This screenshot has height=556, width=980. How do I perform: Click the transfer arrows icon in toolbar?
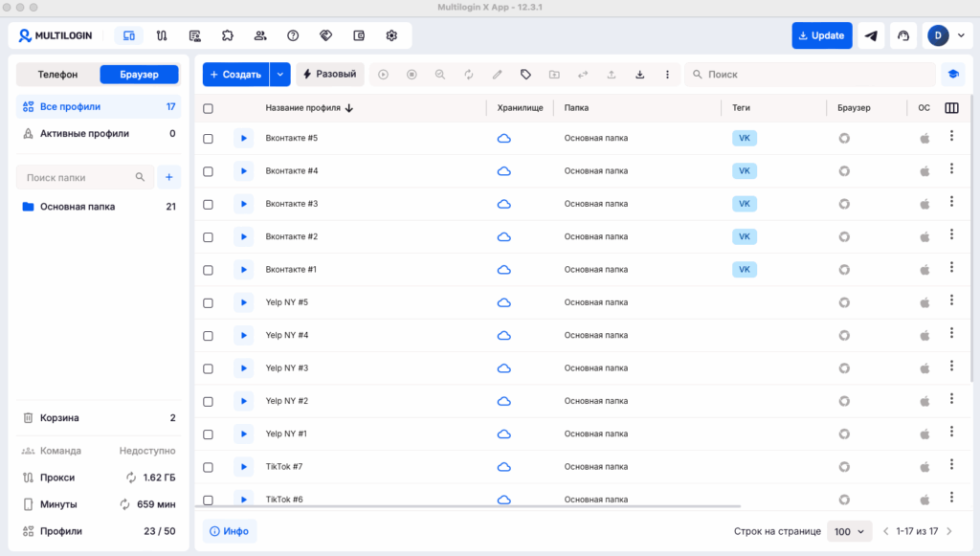click(x=583, y=75)
